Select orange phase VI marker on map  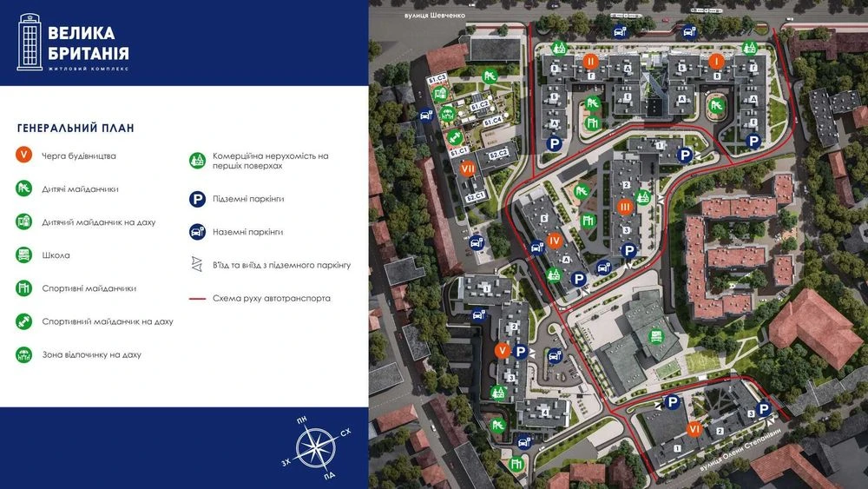694,429
